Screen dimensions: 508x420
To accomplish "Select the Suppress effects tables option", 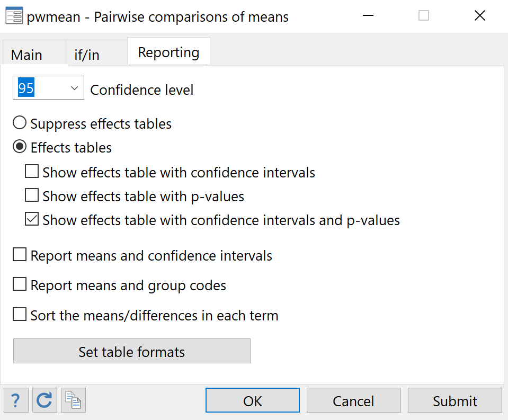I will click(19, 122).
